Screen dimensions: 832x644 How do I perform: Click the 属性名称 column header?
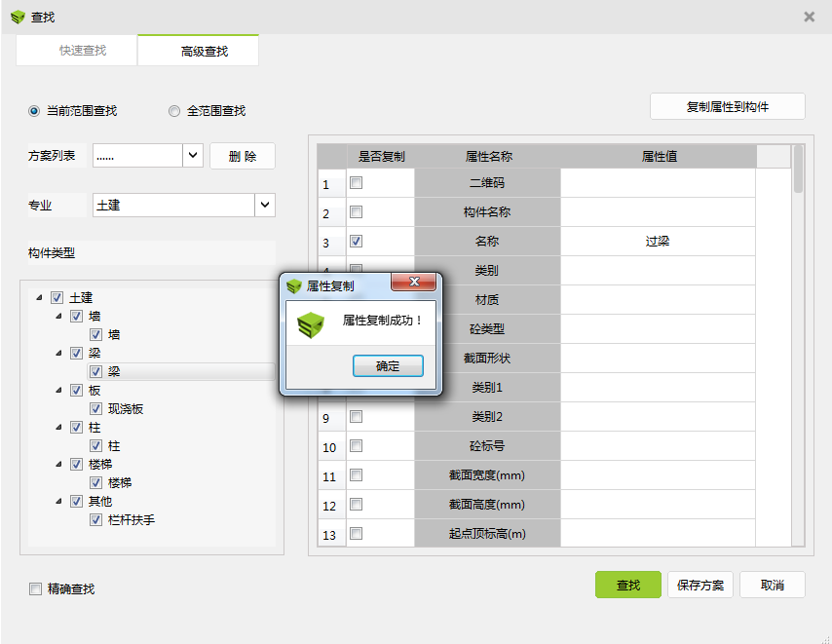488,157
